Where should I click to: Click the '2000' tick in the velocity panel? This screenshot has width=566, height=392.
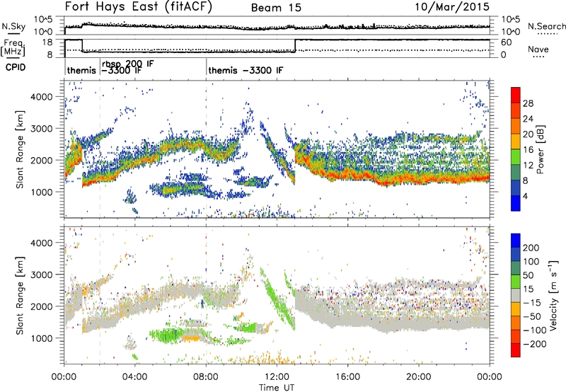pyautogui.click(x=41, y=306)
